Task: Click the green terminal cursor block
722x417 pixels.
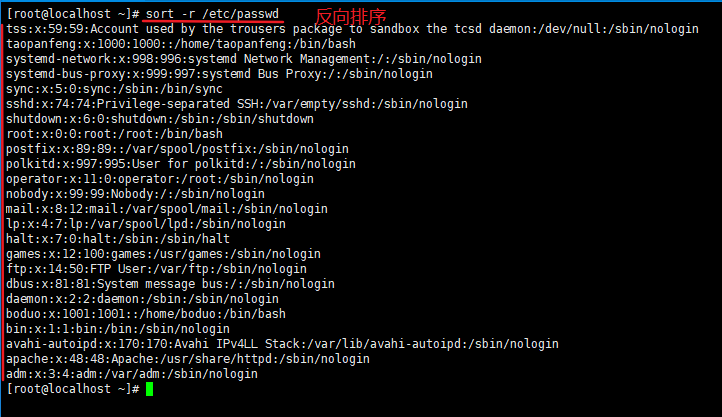Action: (x=150, y=389)
